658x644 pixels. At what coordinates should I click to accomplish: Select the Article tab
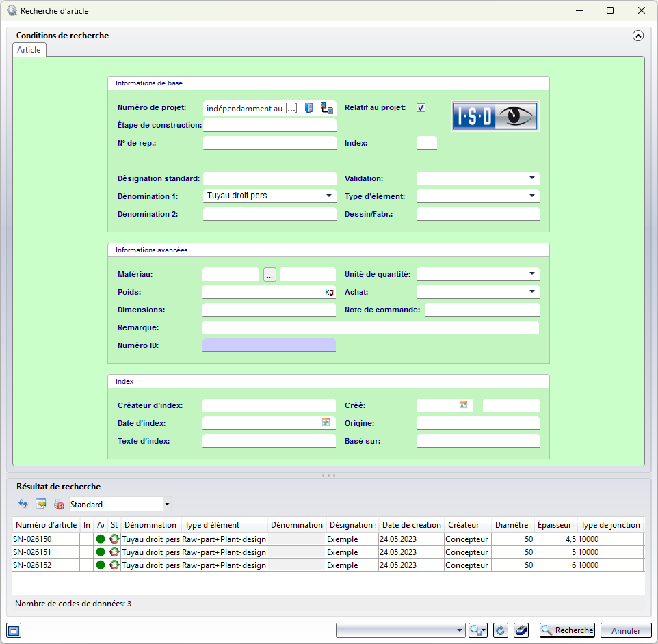29,50
